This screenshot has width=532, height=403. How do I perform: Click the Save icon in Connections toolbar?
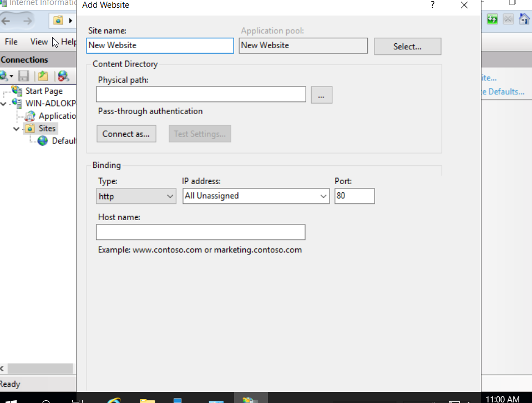point(23,76)
